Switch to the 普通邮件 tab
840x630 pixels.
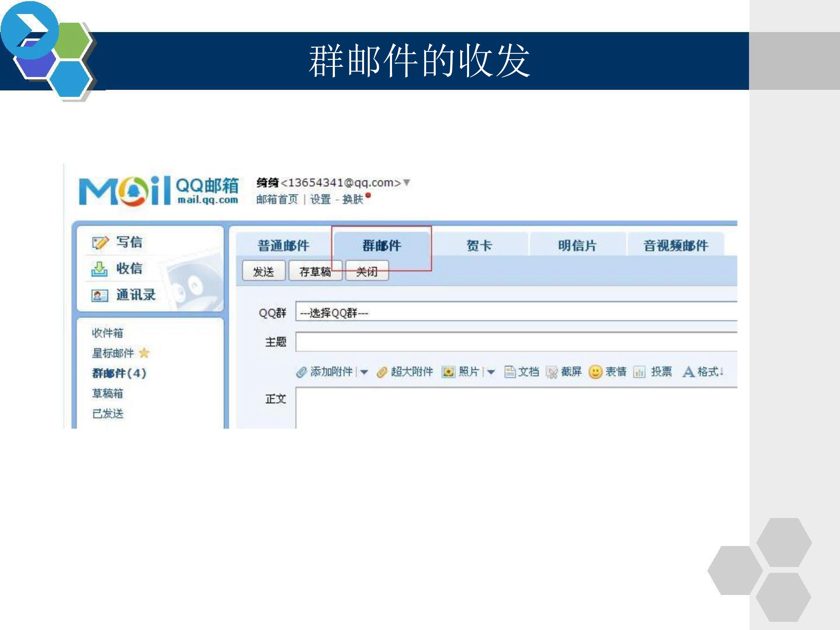tap(284, 246)
